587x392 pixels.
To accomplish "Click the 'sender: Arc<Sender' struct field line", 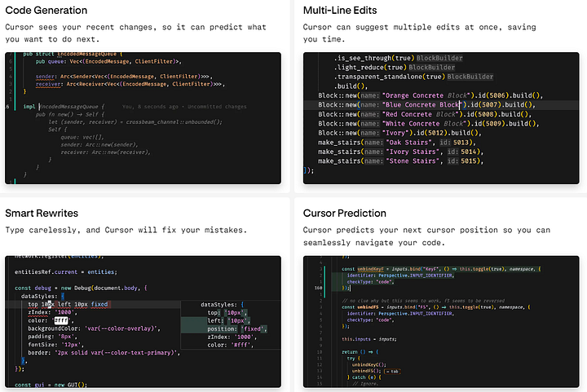I will tap(124, 77).
